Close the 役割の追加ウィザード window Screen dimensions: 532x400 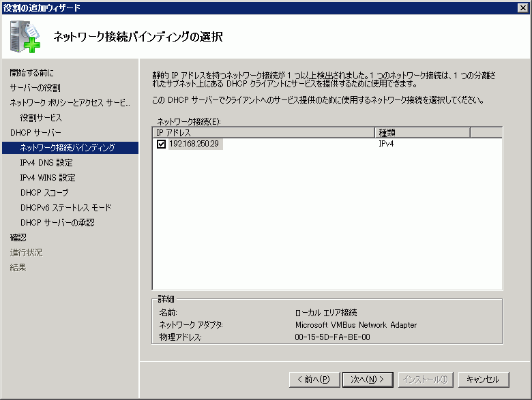point(523,7)
